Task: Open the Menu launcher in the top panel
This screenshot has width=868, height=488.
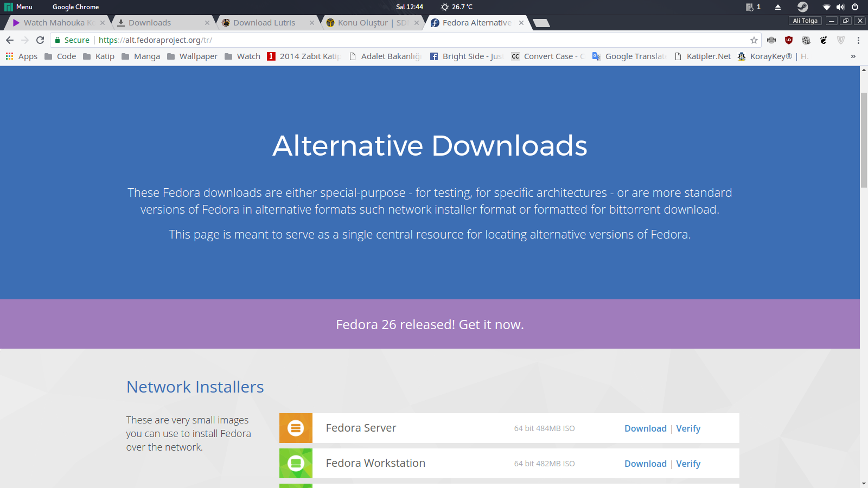Action: [18, 7]
